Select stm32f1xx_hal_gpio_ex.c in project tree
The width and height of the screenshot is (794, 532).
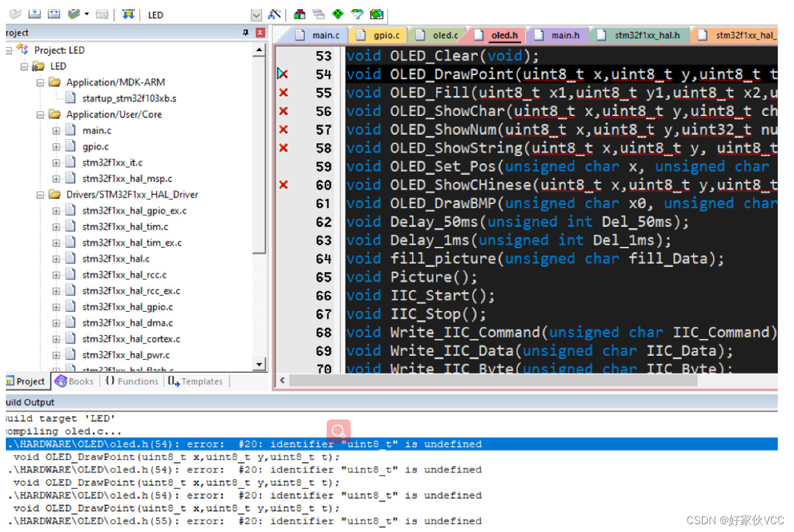134,211
